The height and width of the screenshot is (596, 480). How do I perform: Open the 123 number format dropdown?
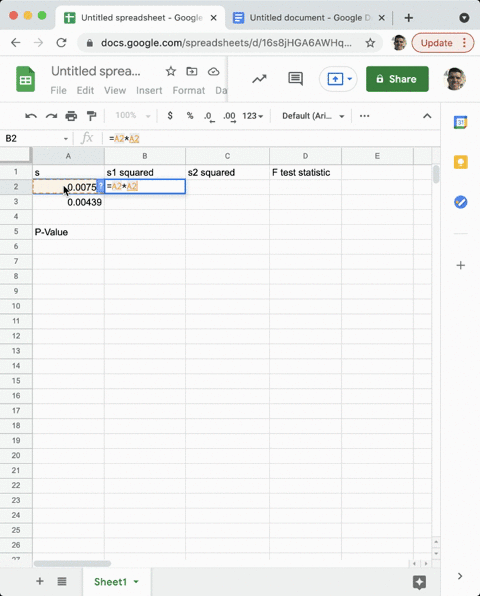[253, 116]
